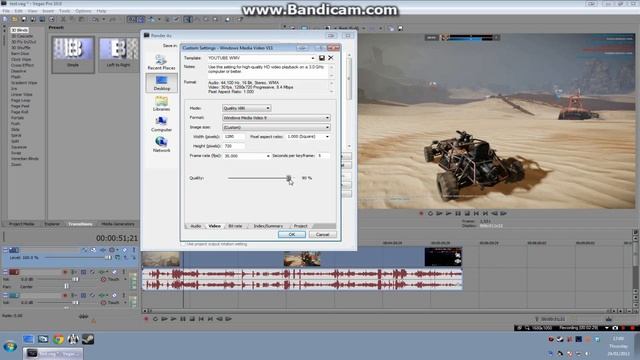Go to end in timeline transport

pos(210,319)
